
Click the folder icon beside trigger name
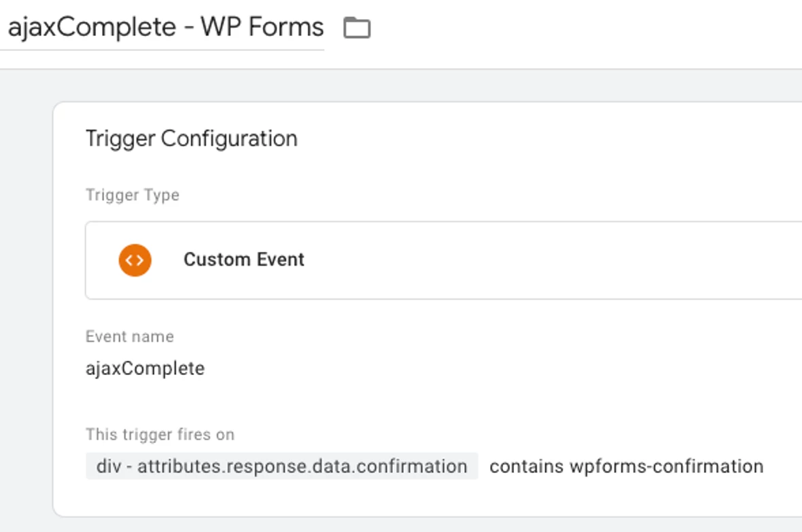pyautogui.click(x=357, y=28)
